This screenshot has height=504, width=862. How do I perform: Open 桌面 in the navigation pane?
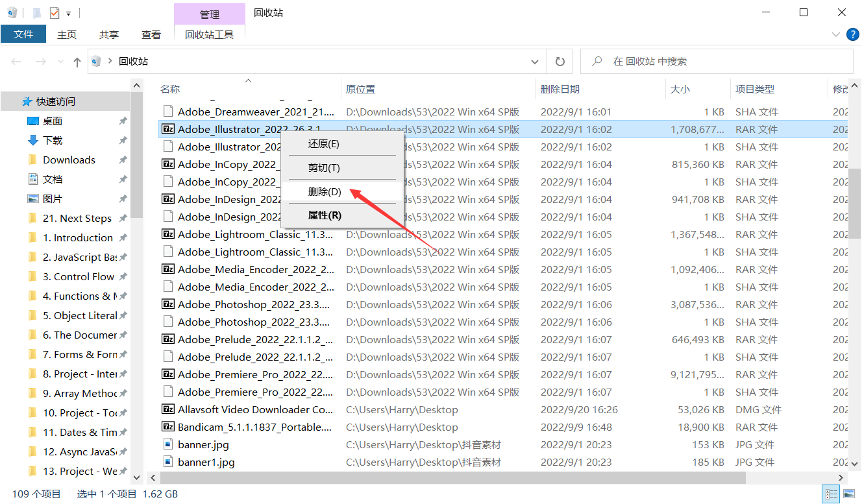53,121
